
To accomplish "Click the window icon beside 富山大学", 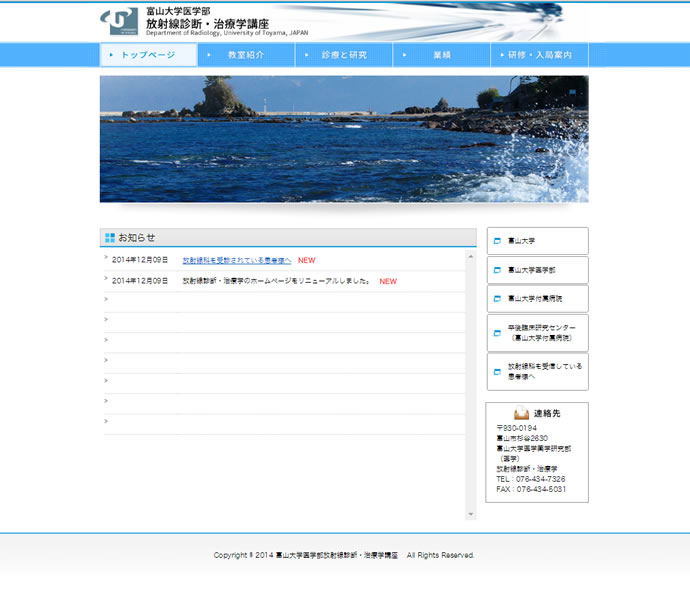I will pyautogui.click(x=497, y=241).
